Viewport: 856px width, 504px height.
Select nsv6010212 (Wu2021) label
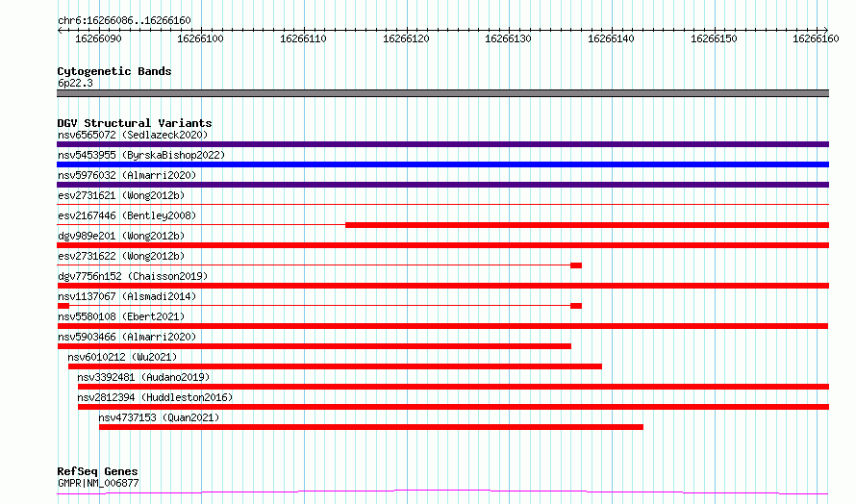point(122,357)
